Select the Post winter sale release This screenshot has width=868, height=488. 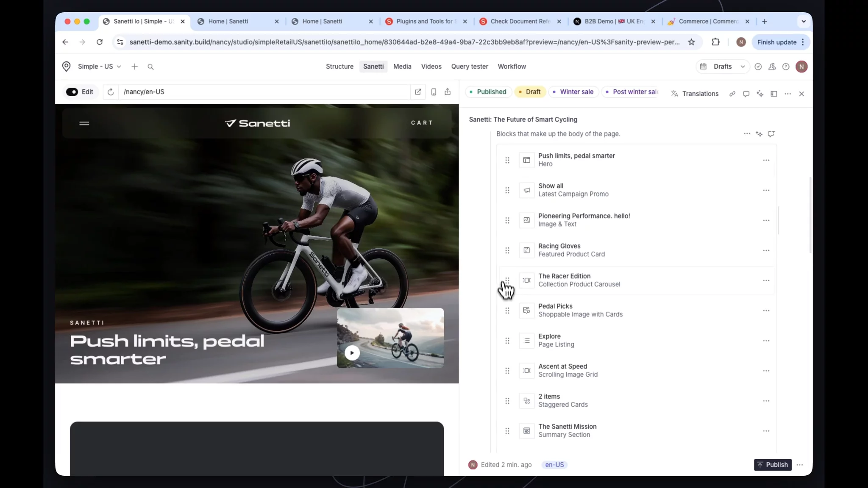[631, 92]
